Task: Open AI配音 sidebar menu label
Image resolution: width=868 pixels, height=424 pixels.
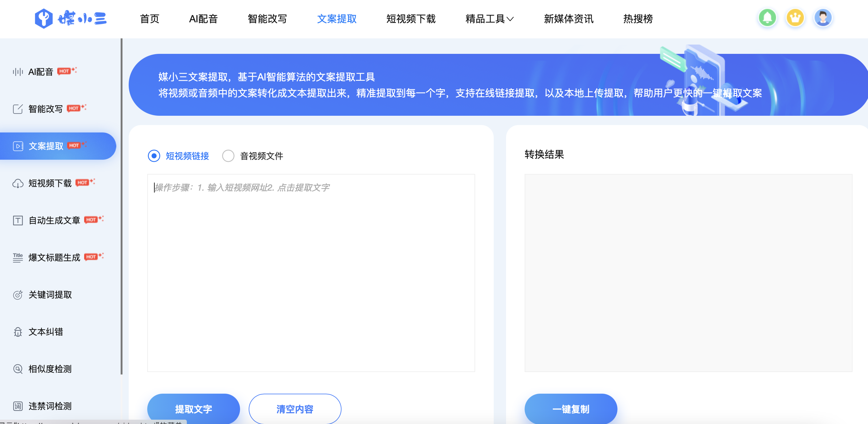Action: click(x=41, y=72)
